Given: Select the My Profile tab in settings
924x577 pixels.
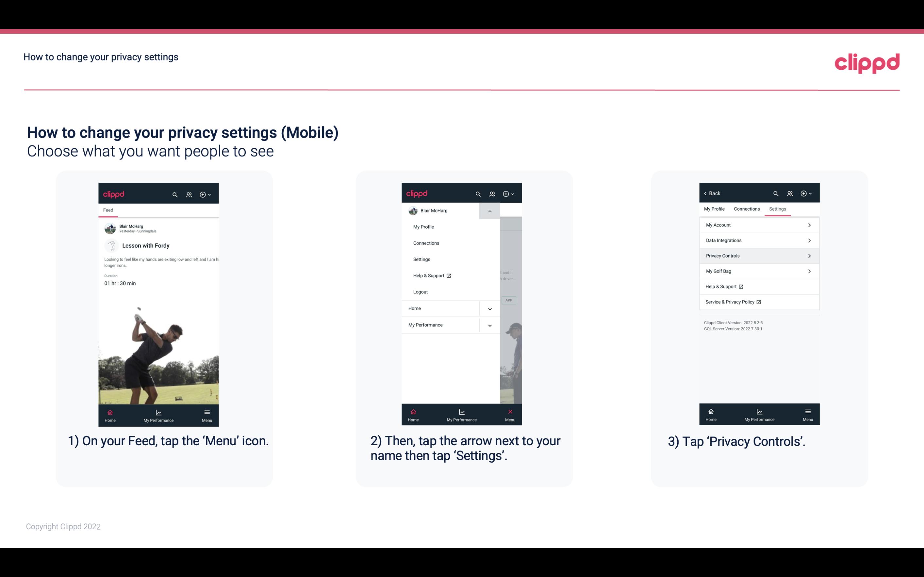Looking at the screenshot, I should (715, 209).
